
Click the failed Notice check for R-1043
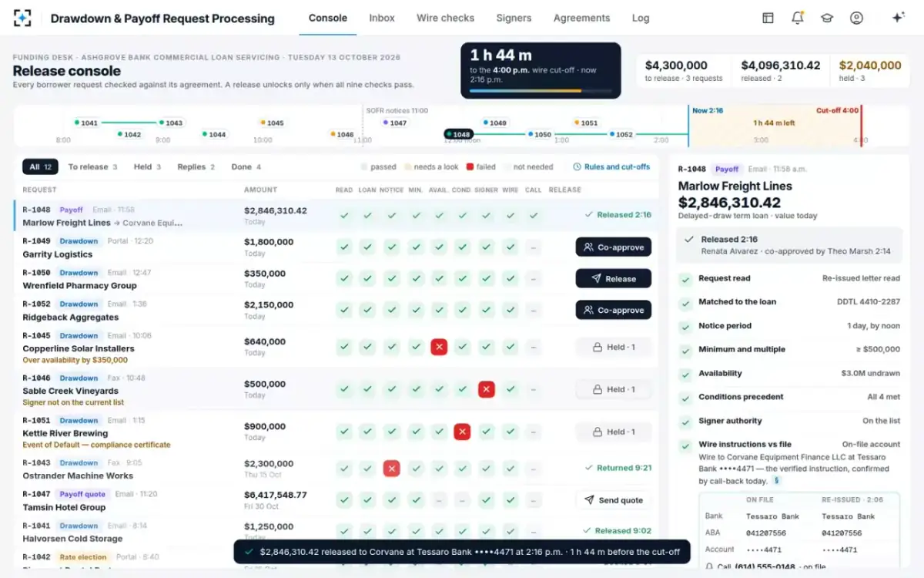pos(392,468)
